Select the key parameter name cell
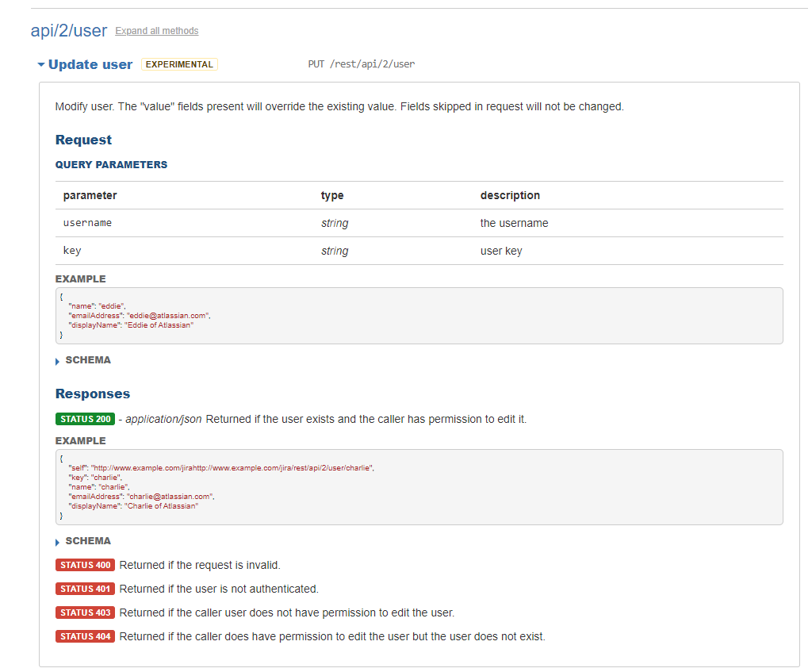 pos(72,251)
